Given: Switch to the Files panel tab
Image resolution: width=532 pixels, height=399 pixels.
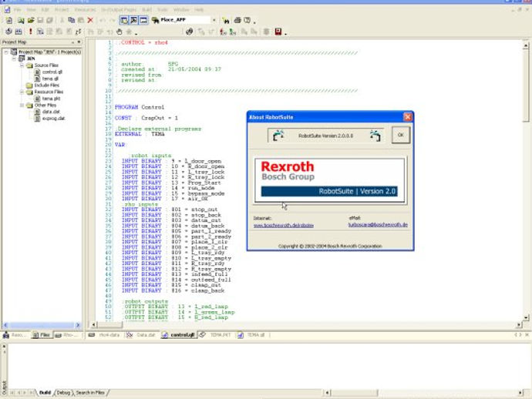Looking at the screenshot, I should pyautogui.click(x=41, y=335).
